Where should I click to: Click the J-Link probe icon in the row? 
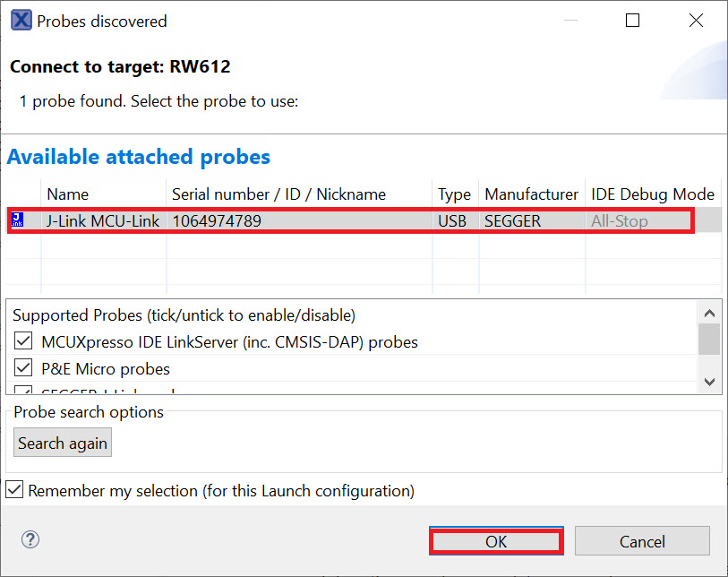(17, 220)
